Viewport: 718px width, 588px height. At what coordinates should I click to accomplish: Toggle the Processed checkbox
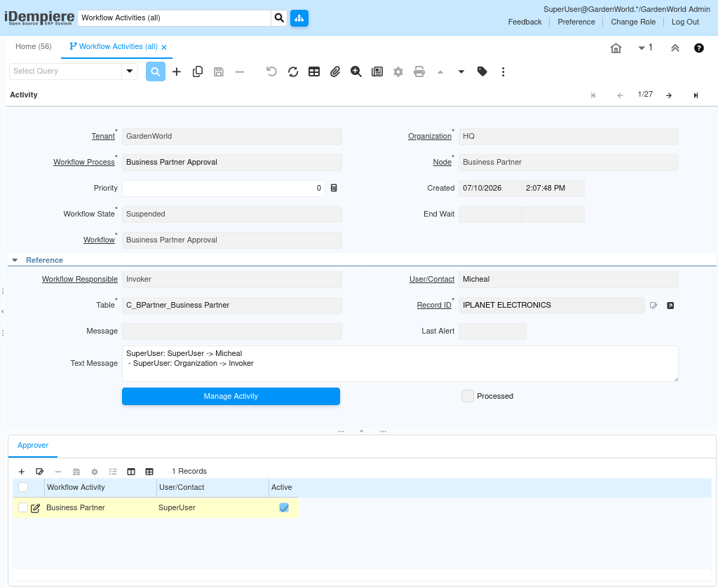(x=468, y=396)
